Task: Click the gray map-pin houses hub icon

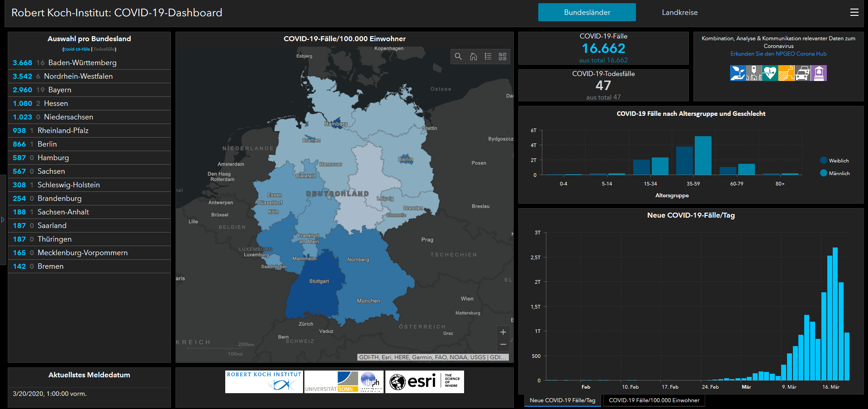Action: pyautogui.click(x=754, y=73)
